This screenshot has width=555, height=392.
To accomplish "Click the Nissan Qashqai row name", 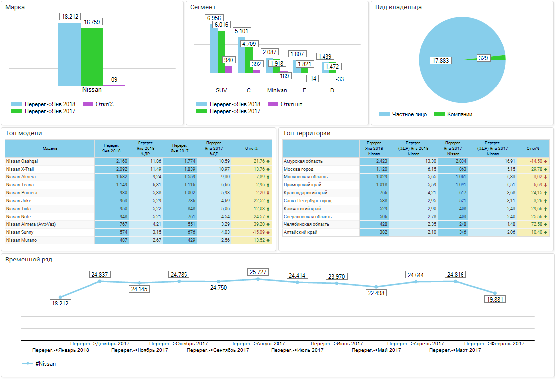I will (22, 161).
